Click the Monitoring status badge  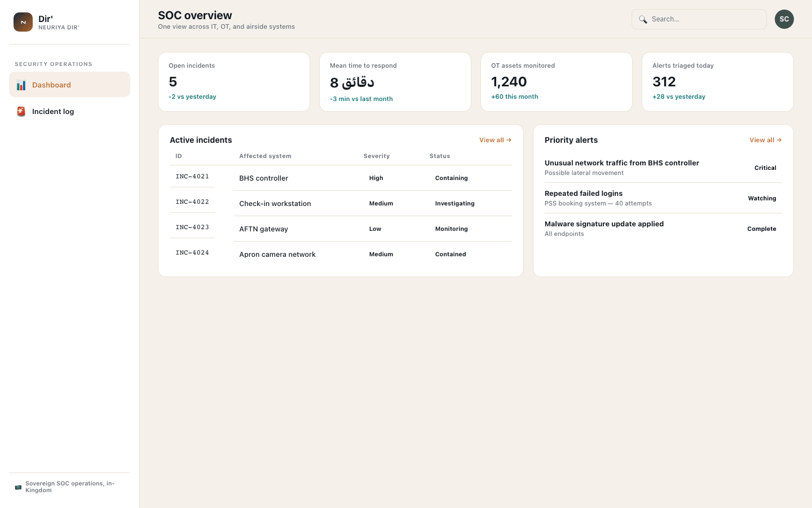tap(451, 229)
